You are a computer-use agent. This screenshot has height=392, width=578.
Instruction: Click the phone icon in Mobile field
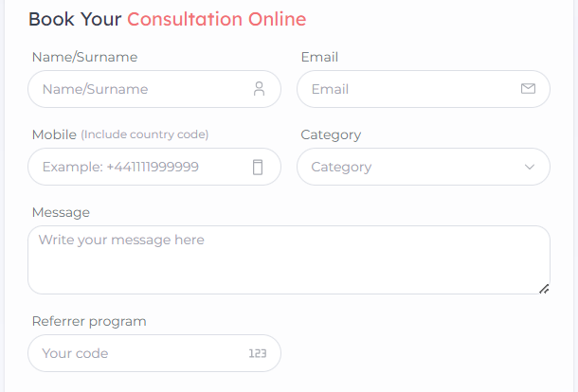click(x=258, y=167)
